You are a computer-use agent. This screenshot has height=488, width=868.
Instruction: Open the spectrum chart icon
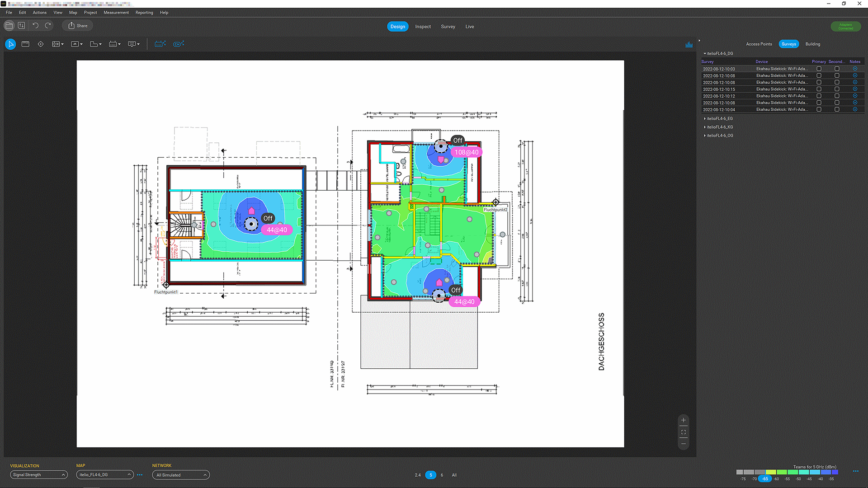click(x=689, y=44)
